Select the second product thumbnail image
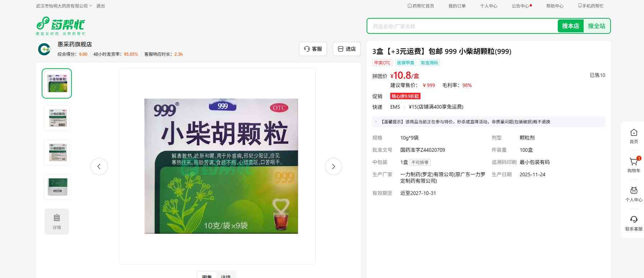 pyautogui.click(x=57, y=118)
